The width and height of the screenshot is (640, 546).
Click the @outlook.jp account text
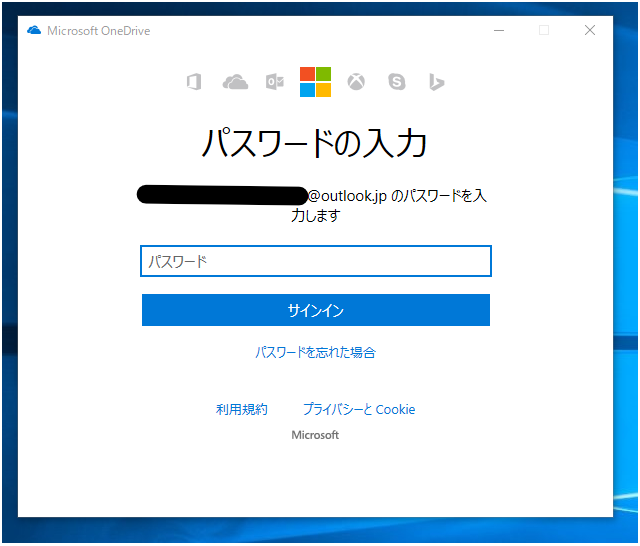coord(347,196)
